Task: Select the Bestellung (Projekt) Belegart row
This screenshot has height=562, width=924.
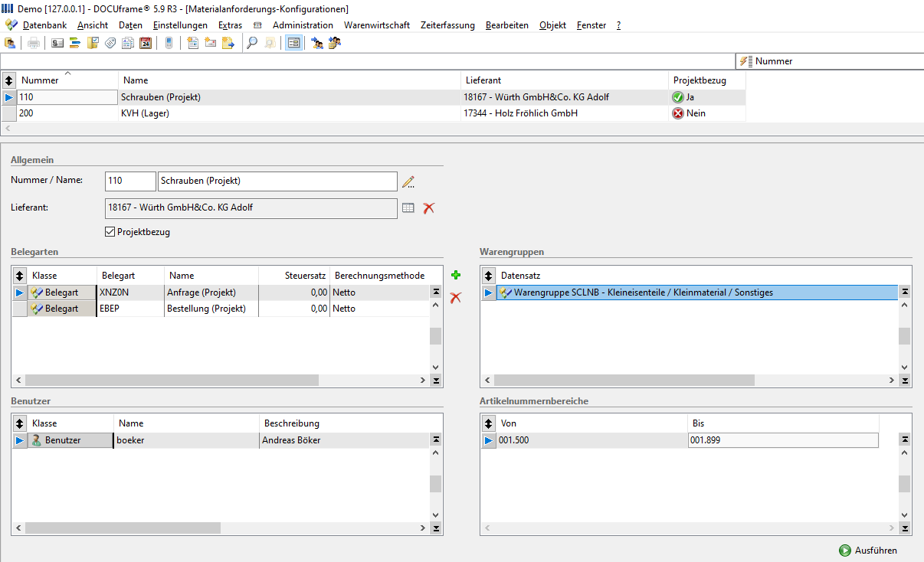Action: tap(221, 309)
